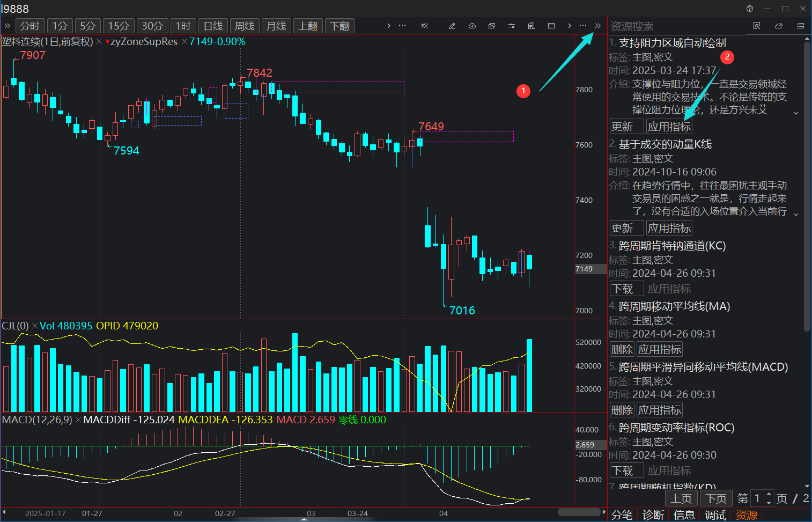Viewport: 812px width, 522px height.
Task: Open the sliders settings icon
Action: click(512, 26)
